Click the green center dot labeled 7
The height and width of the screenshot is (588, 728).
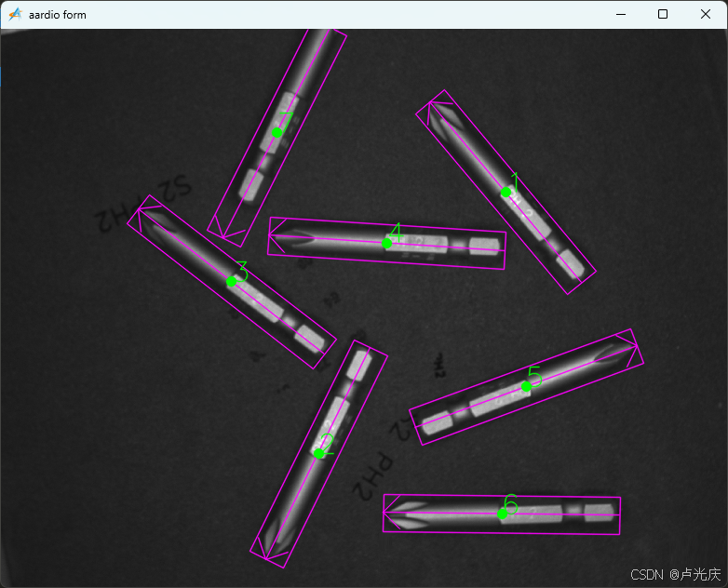tap(276, 133)
